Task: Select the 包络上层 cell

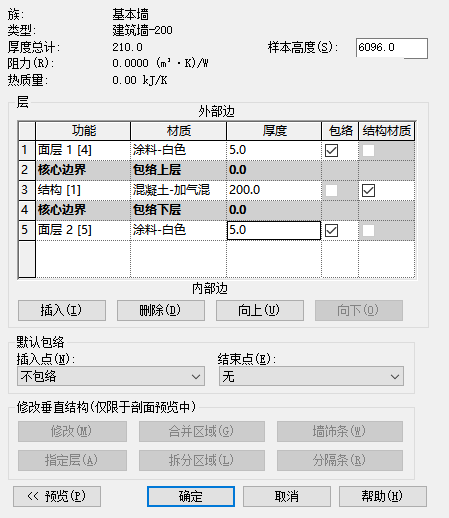Action: (178, 170)
